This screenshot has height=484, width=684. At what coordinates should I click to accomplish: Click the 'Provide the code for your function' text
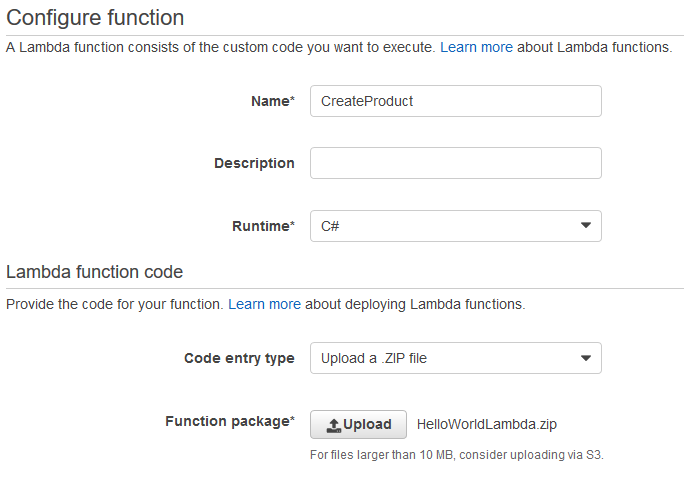pyautogui.click(x=114, y=304)
